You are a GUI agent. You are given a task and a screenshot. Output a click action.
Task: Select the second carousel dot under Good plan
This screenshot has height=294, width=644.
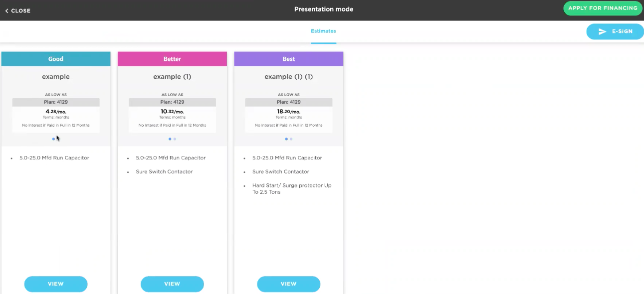[x=58, y=139]
